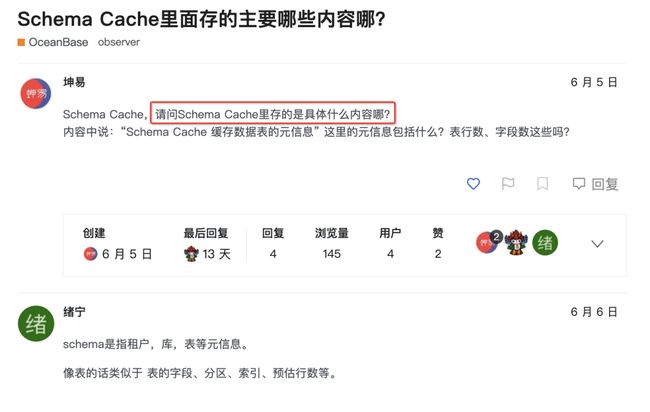Click participant avatar with badge 2
This screenshot has width=650, height=412.
coord(488,242)
